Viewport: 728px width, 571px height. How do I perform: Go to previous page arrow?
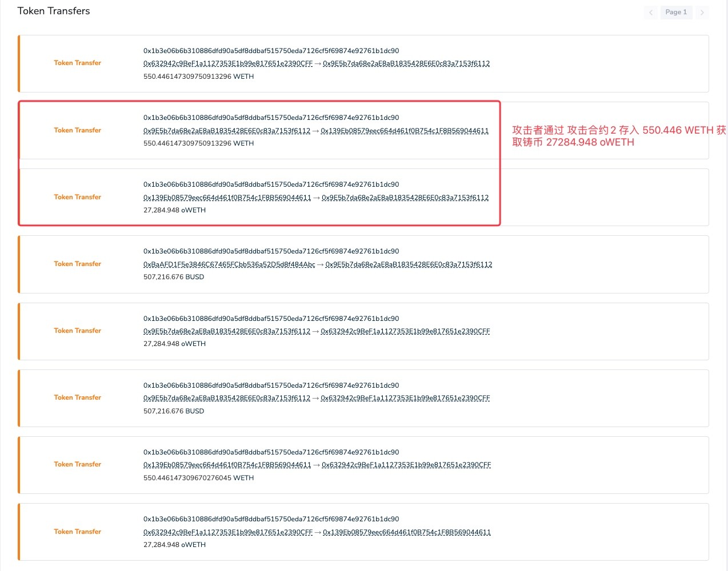tap(650, 13)
